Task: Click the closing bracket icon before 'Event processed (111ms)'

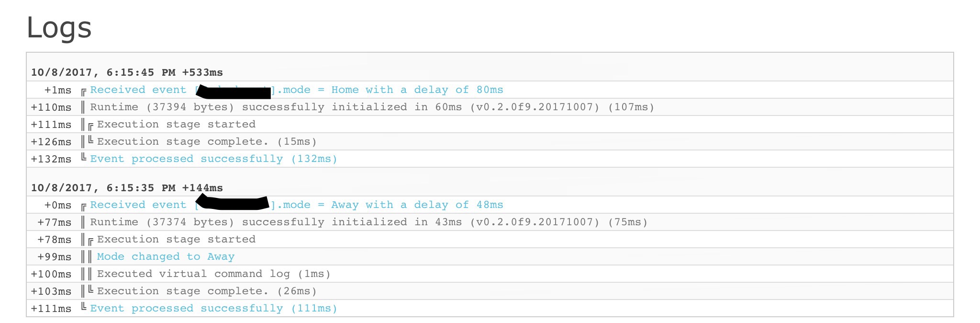Action: tap(84, 306)
